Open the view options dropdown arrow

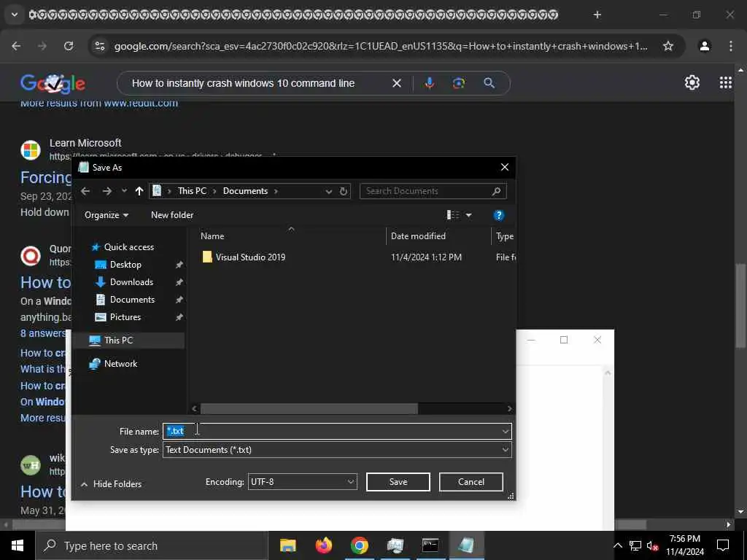468,215
